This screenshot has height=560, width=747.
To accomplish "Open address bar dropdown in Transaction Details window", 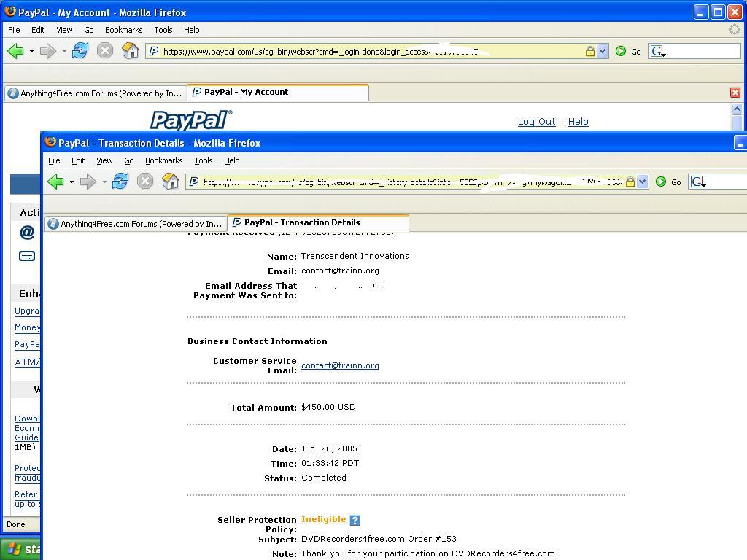I will (642, 182).
